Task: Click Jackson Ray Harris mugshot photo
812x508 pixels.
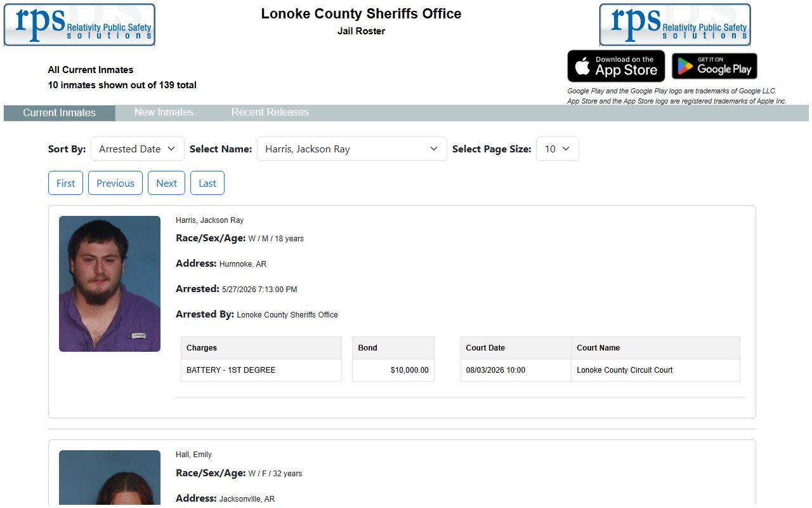Action: click(110, 284)
